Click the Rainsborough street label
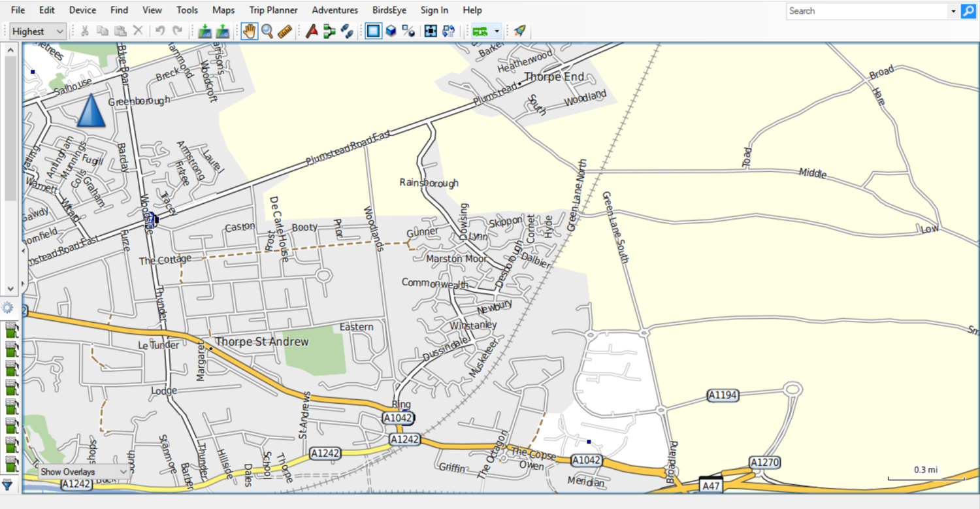The width and height of the screenshot is (980, 509). (x=429, y=183)
